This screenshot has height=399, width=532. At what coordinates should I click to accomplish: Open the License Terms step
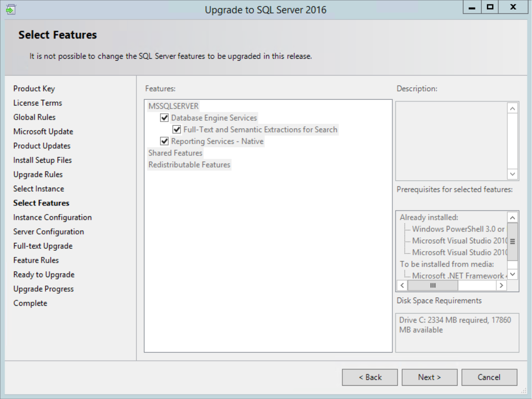[x=37, y=103]
